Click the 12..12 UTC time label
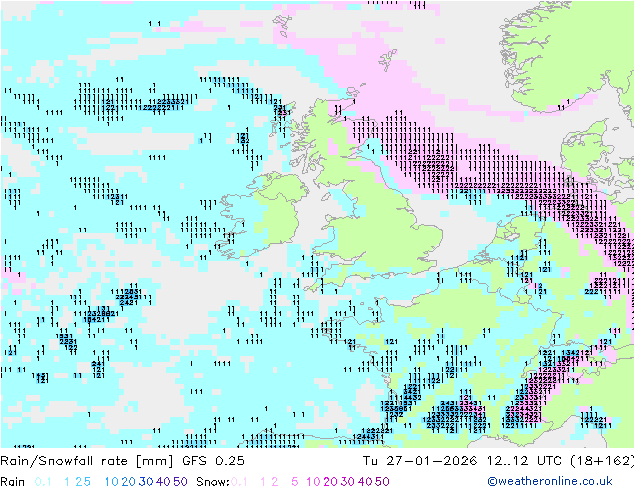This screenshot has width=634, height=490. (524, 460)
